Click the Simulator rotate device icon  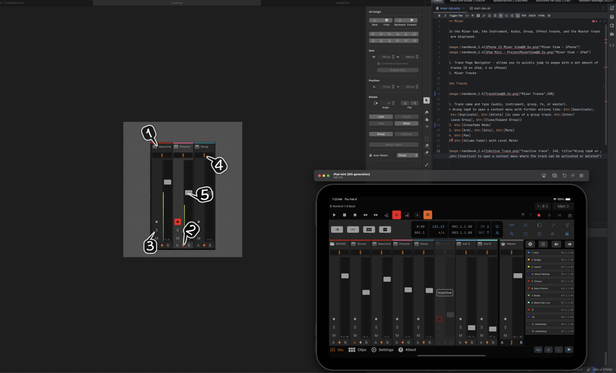tap(564, 176)
